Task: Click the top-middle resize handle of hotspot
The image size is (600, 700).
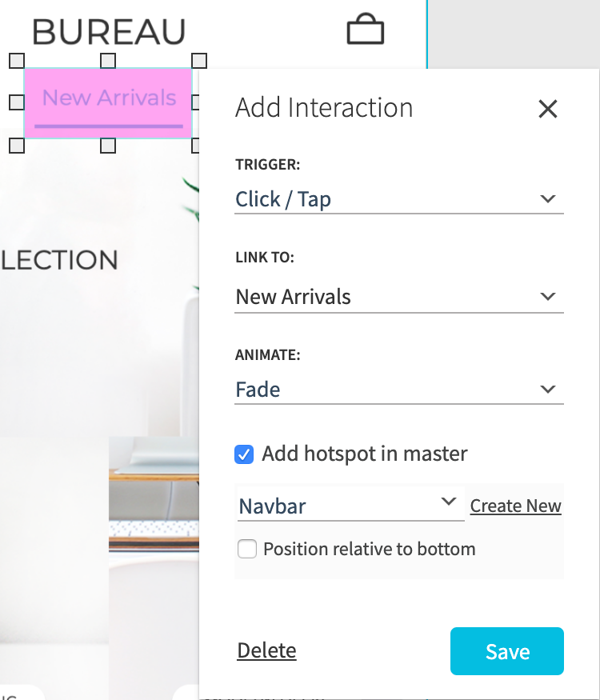Action: (x=108, y=61)
